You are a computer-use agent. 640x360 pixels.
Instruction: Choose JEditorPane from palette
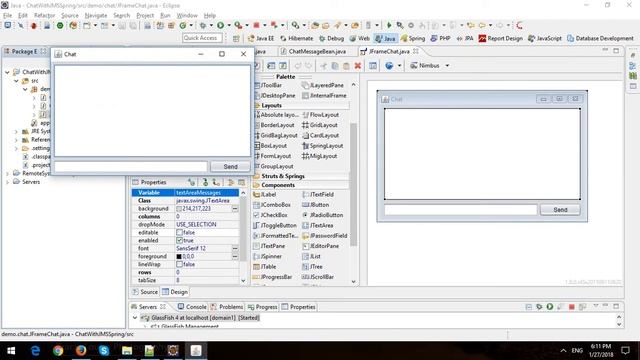(320, 246)
